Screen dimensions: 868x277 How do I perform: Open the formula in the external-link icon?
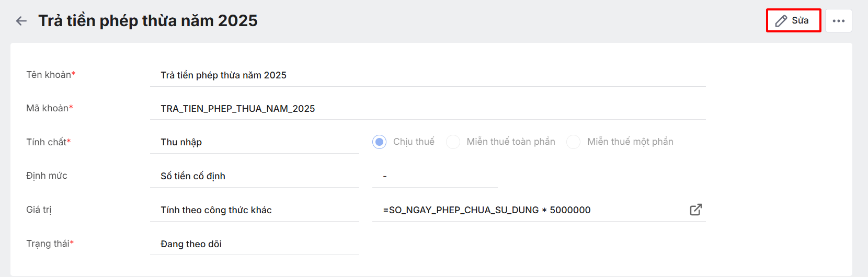tap(695, 210)
